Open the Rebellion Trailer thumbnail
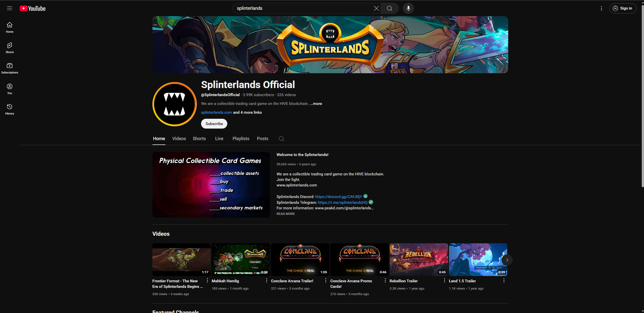 418,260
